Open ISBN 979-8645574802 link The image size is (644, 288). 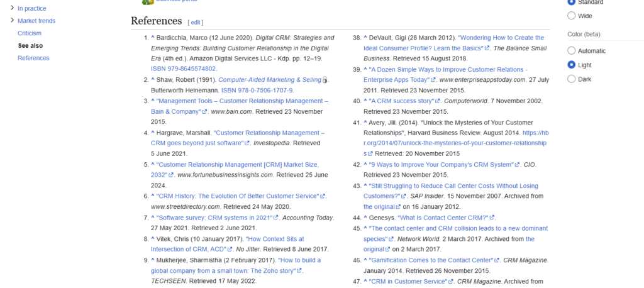point(183,69)
